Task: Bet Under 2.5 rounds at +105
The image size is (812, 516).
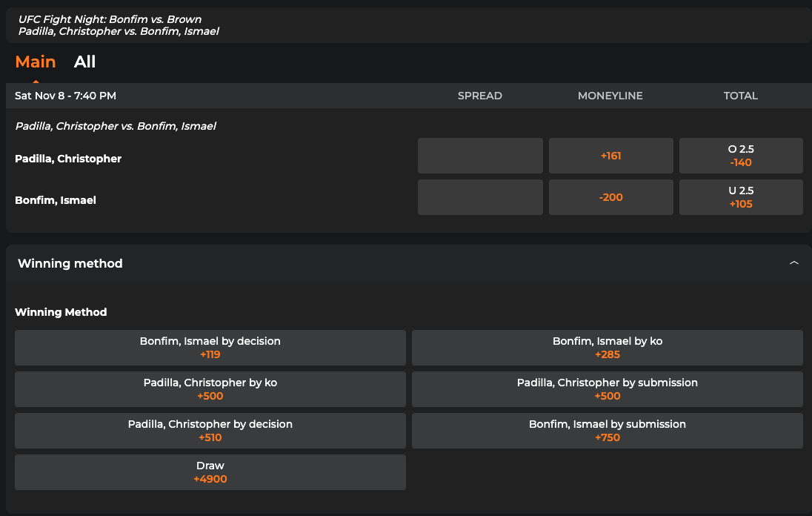Action: (741, 197)
